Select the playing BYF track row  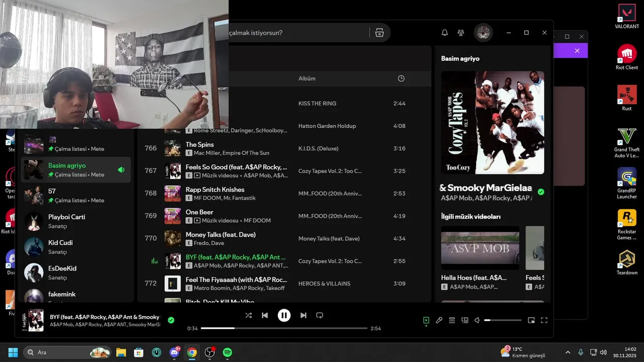coord(284,261)
